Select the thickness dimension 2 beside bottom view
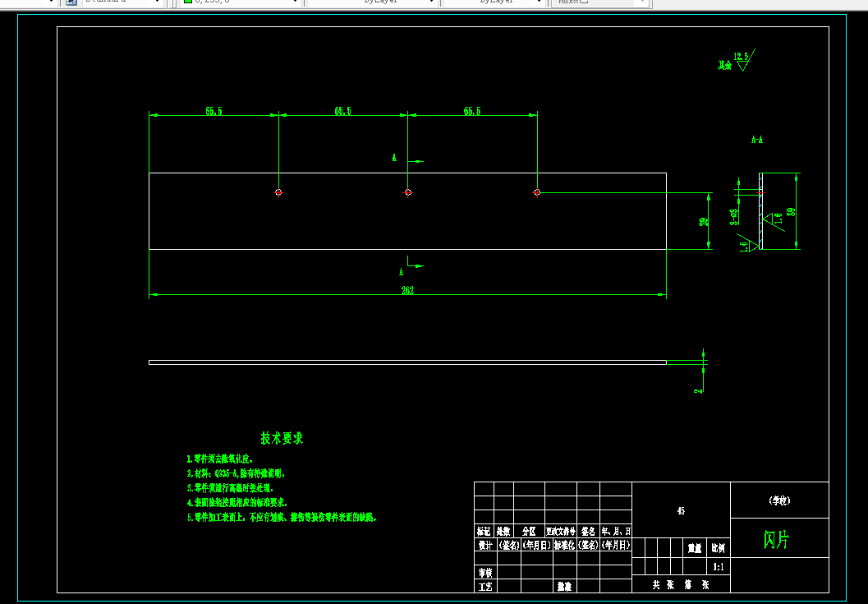 click(698, 390)
